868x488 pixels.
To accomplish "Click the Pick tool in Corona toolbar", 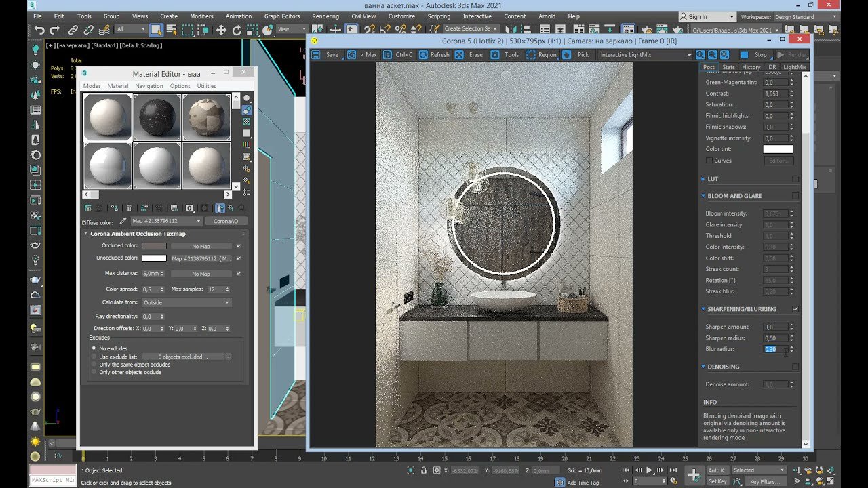I will click(576, 55).
